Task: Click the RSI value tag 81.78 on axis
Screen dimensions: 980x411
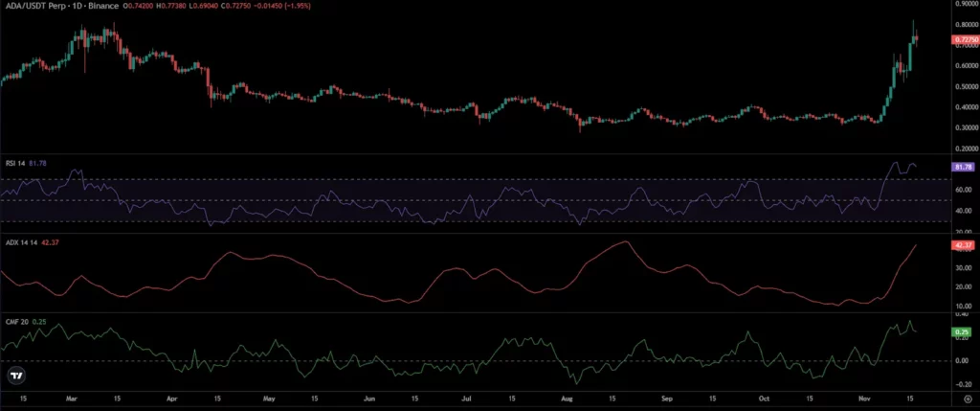Action: (x=961, y=167)
